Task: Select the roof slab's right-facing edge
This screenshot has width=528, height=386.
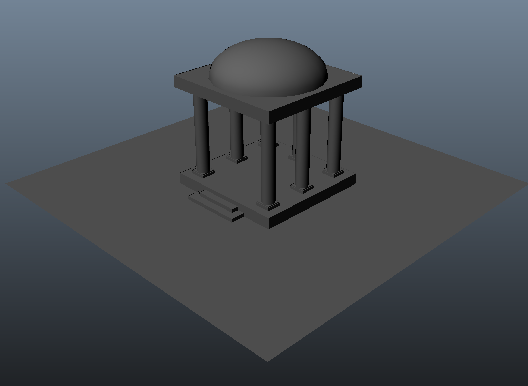Action: tap(316, 100)
